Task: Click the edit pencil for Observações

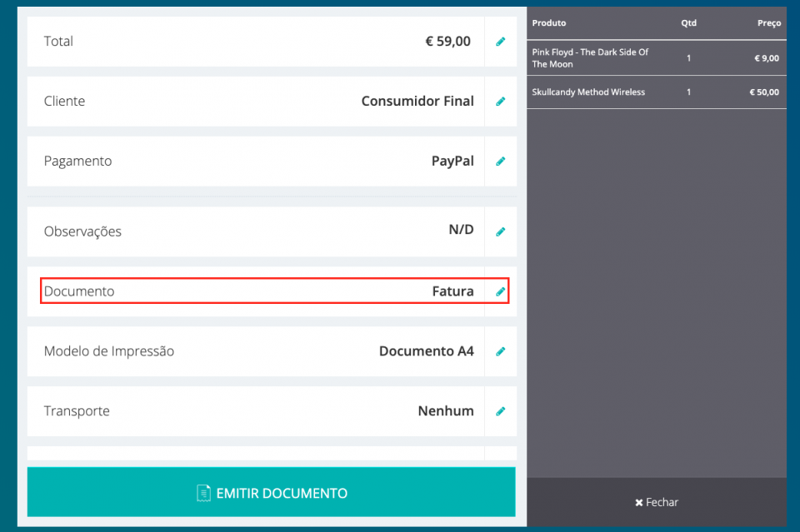Action: [x=500, y=232]
